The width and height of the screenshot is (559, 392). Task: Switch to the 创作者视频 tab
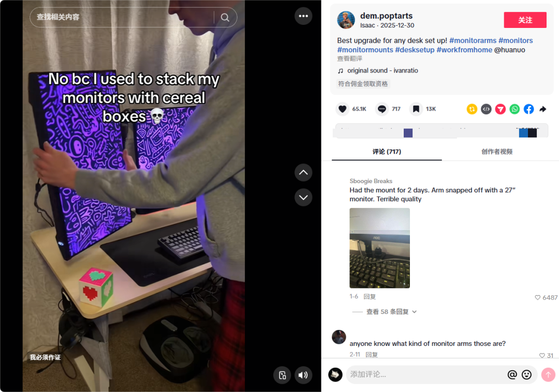pyautogui.click(x=496, y=152)
